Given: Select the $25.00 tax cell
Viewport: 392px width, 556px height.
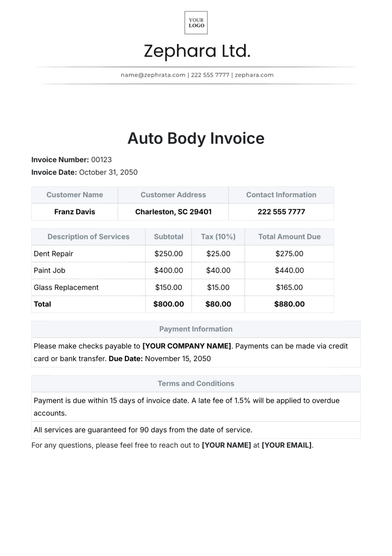Looking at the screenshot, I should (218, 254).
